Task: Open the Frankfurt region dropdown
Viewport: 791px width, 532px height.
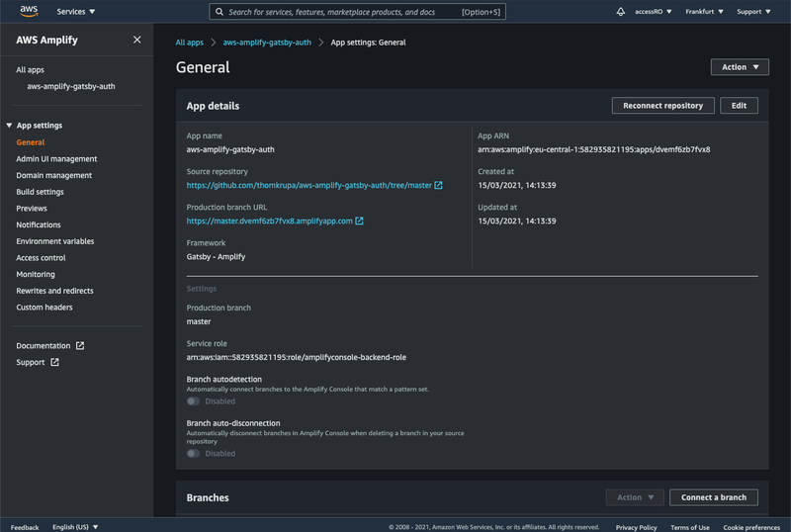Action: 704,12
